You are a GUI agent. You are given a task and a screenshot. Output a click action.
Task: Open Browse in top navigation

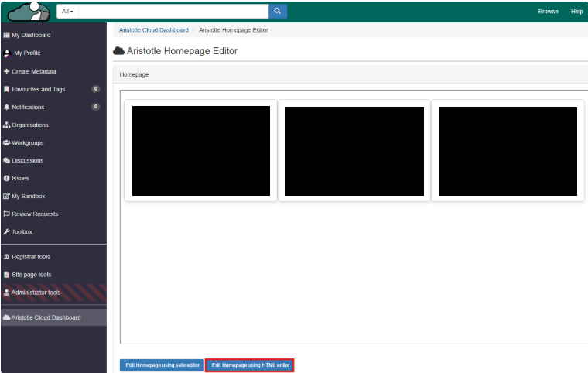tap(548, 12)
